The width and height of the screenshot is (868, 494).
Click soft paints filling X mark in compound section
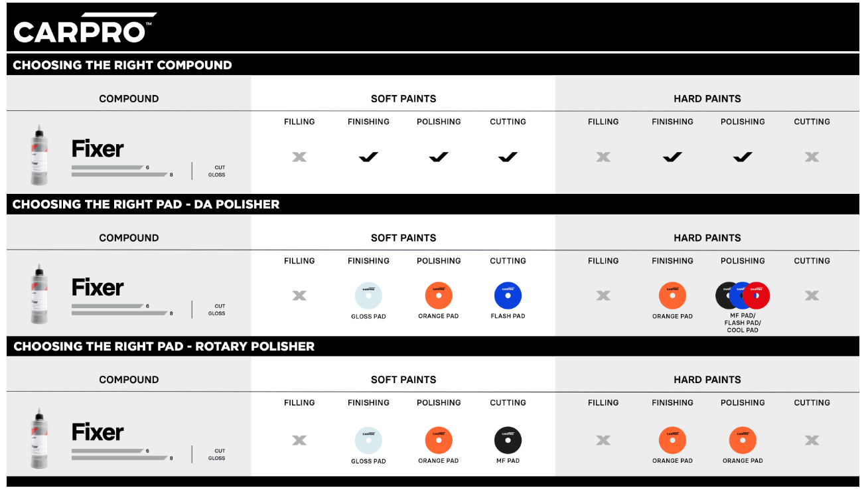[x=299, y=157]
